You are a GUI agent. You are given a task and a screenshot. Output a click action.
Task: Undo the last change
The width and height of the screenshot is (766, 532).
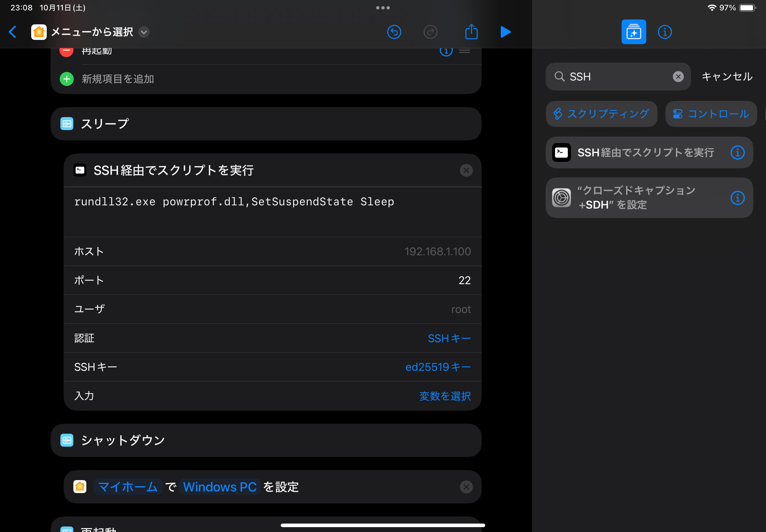click(x=394, y=32)
